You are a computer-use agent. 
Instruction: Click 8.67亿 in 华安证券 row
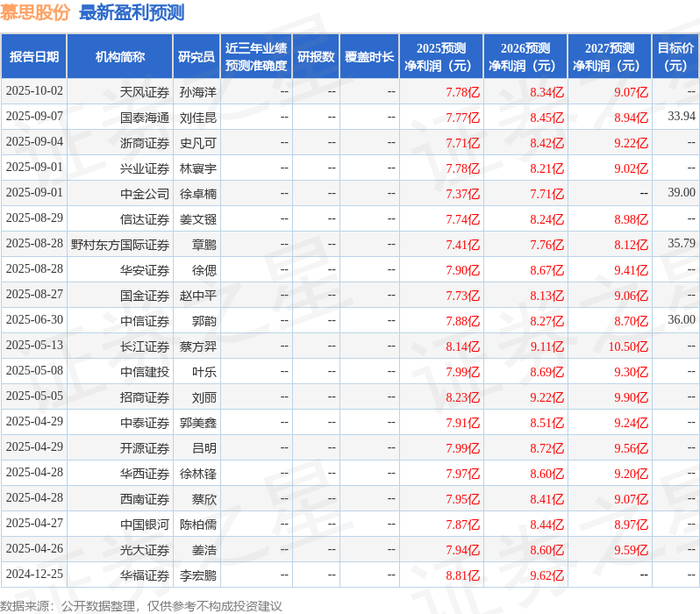547,271
